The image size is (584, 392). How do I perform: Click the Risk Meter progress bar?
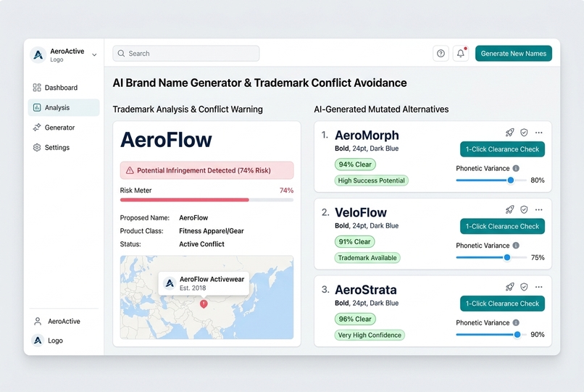pyautogui.click(x=207, y=200)
